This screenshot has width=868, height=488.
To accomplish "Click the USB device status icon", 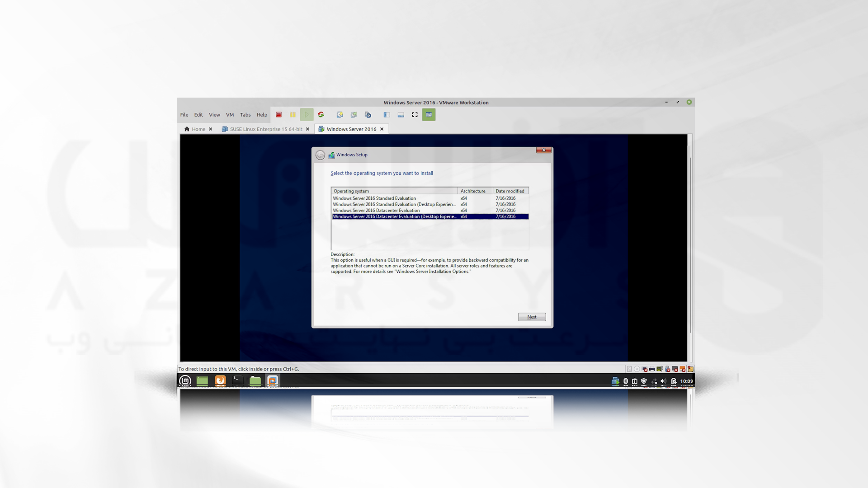I will point(667,369).
